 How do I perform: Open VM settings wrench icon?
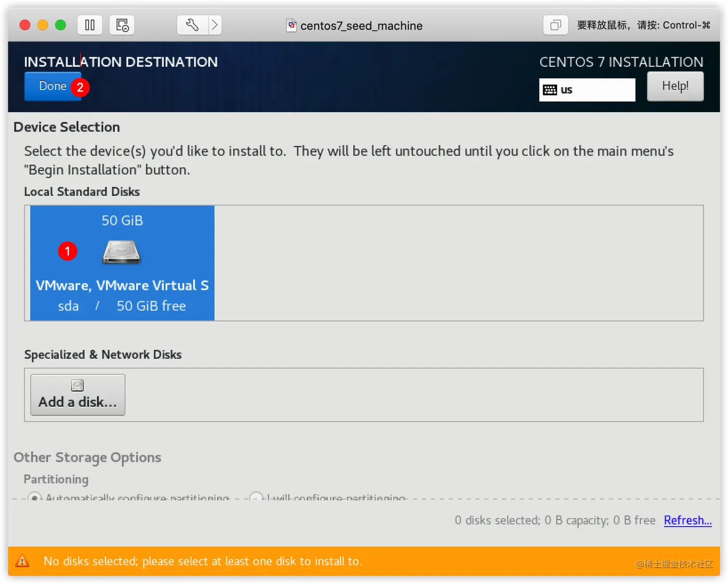pos(193,25)
